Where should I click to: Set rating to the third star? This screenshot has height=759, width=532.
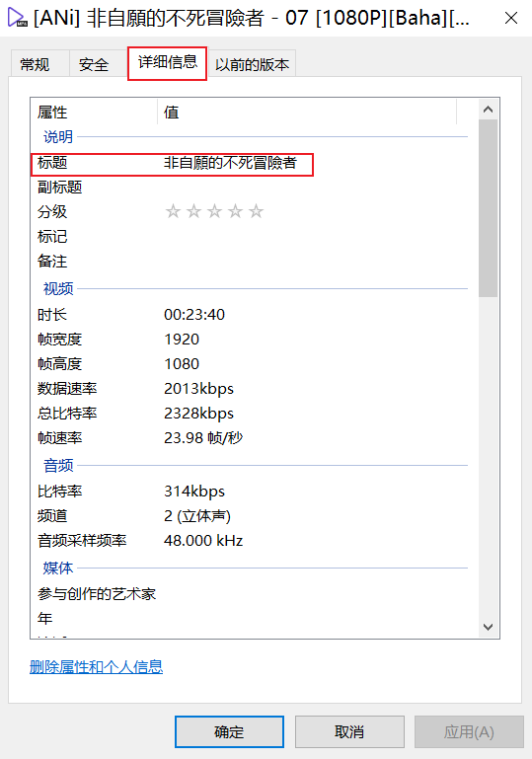(x=214, y=211)
